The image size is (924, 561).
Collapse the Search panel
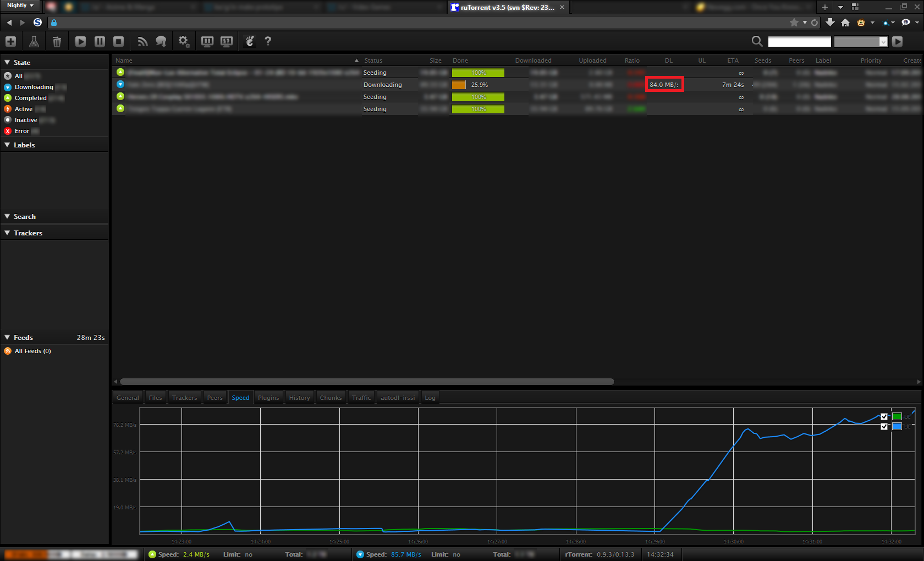click(x=7, y=217)
